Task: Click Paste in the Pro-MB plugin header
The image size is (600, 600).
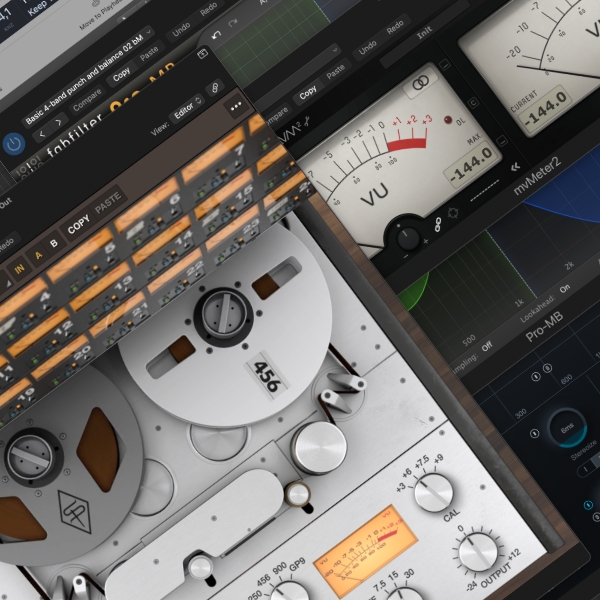Action: coord(149,53)
